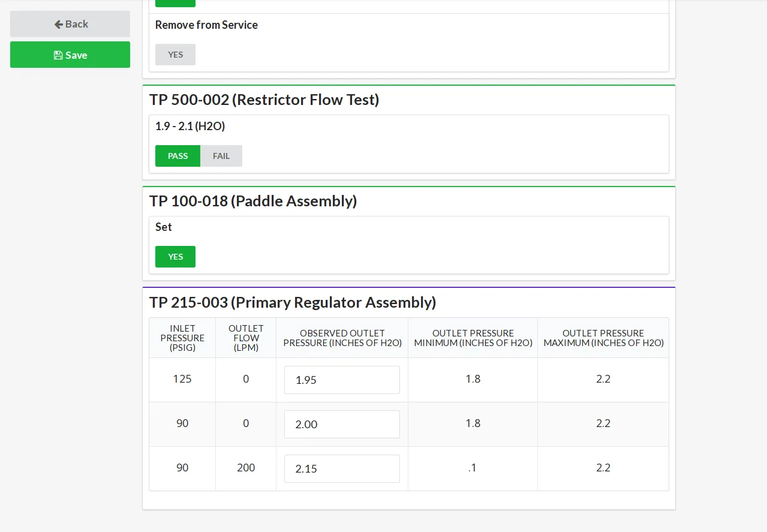Click the observed outlet pressure field showing 2.15
Screen dimensions: 767x532
342,469
